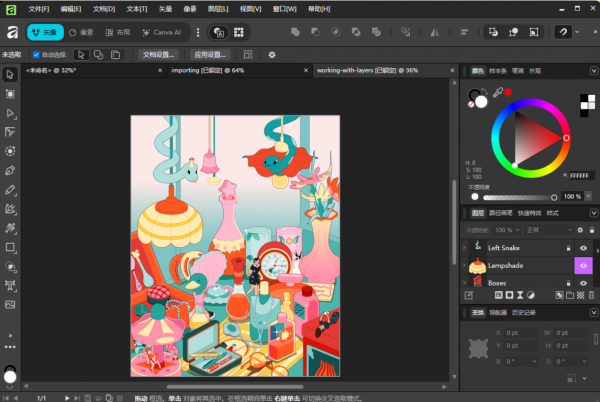This screenshot has width=600, height=402.
Task: Click the Flip horizontal icon in toolbar
Action: point(435,33)
